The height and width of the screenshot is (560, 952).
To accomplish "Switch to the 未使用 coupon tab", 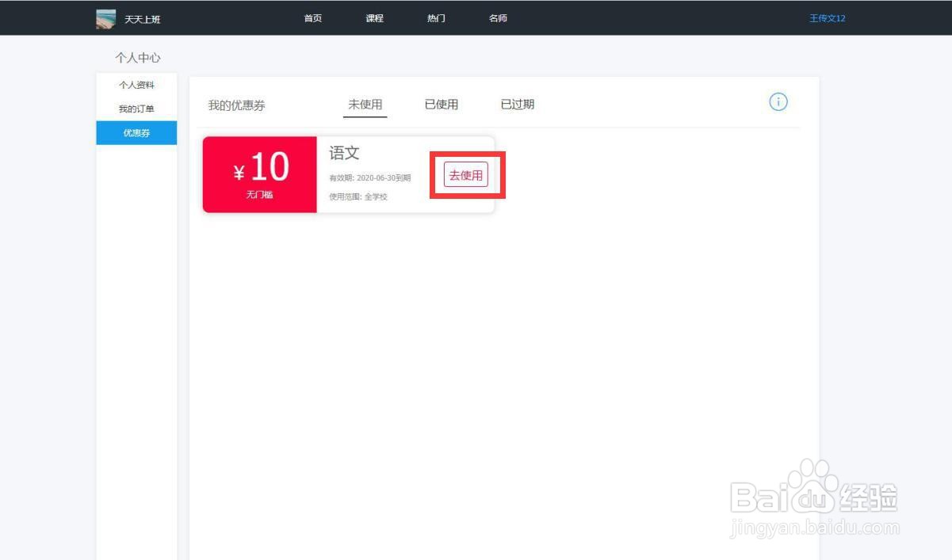I will pyautogui.click(x=365, y=104).
